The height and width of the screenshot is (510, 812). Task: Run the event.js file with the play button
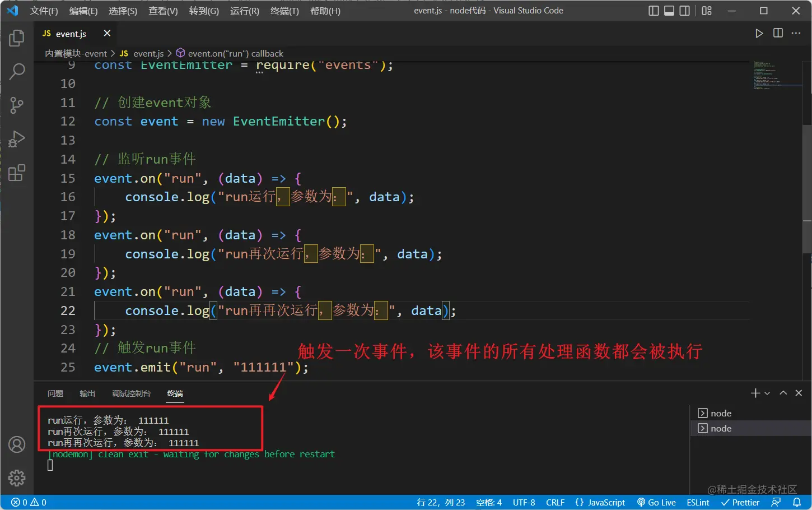(x=759, y=33)
